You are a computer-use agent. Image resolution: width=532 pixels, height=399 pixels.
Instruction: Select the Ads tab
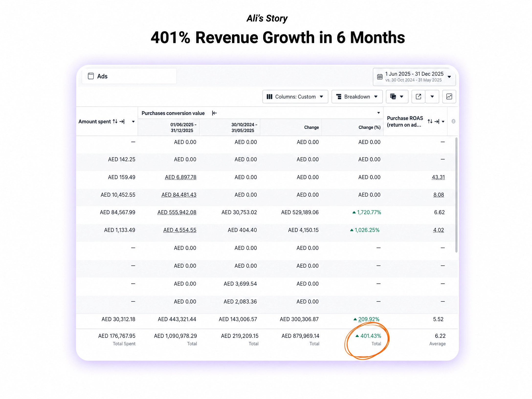(129, 76)
